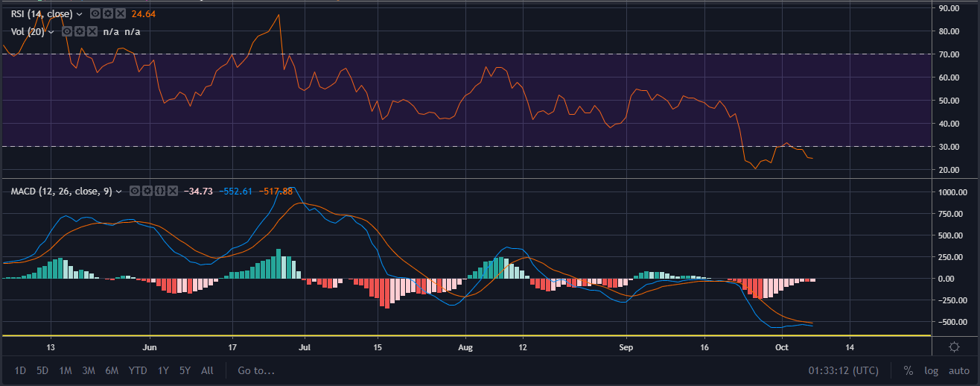The height and width of the screenshot is (386, 980).
Task: View MACD source code braces icon
Action: pos(159,192)
